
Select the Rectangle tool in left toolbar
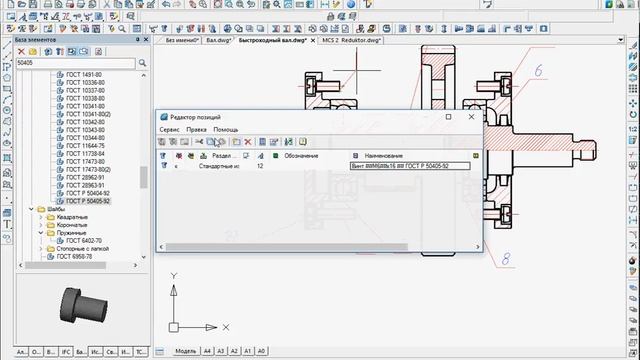7,89
